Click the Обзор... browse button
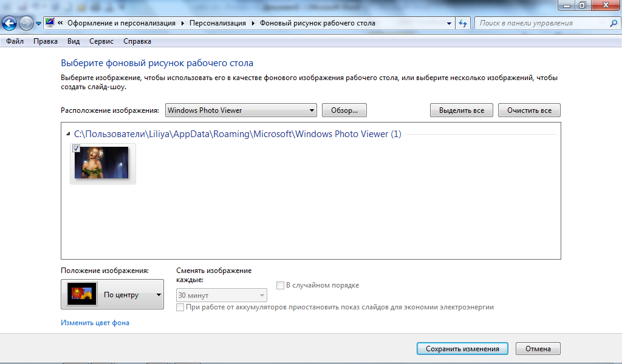Image resolution: width=622 pixels, height=364 pixels. coord(344,110)
